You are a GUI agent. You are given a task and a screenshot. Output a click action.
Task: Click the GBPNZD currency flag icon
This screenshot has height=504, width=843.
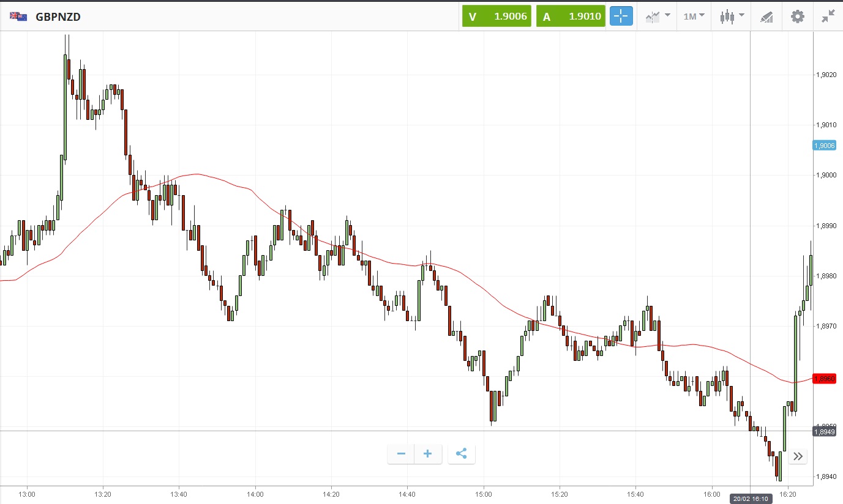pos(18,17)
